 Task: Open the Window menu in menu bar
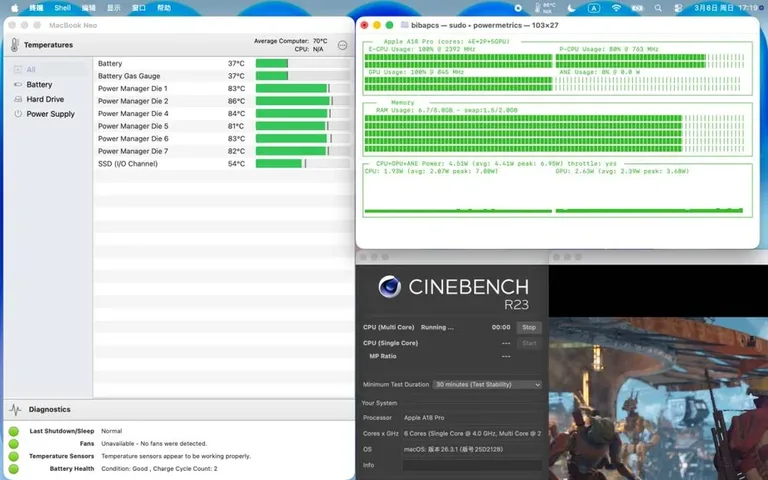click(x=139, y=8)
